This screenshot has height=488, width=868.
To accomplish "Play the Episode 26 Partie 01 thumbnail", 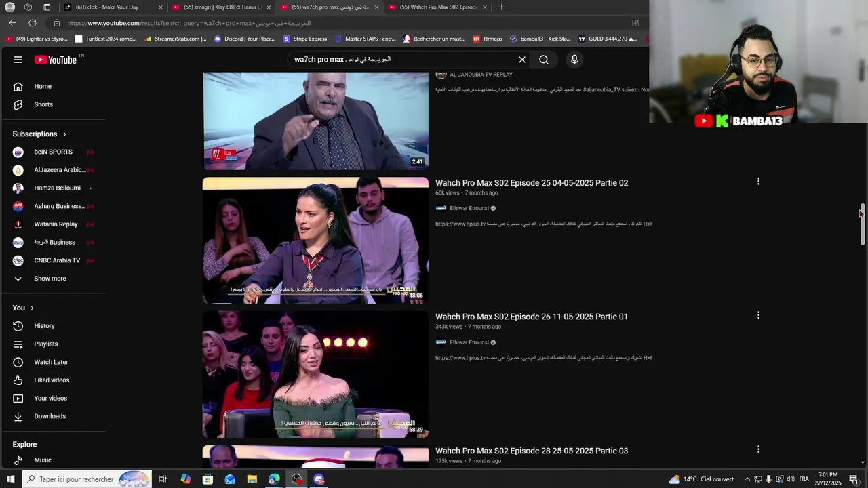I will click(315, 374).
